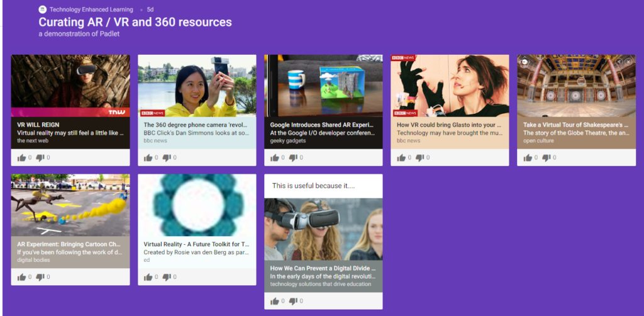
Task: Open the game throne VR headset thumbnail
Action: pyautogui.click(x=70, y=86)
